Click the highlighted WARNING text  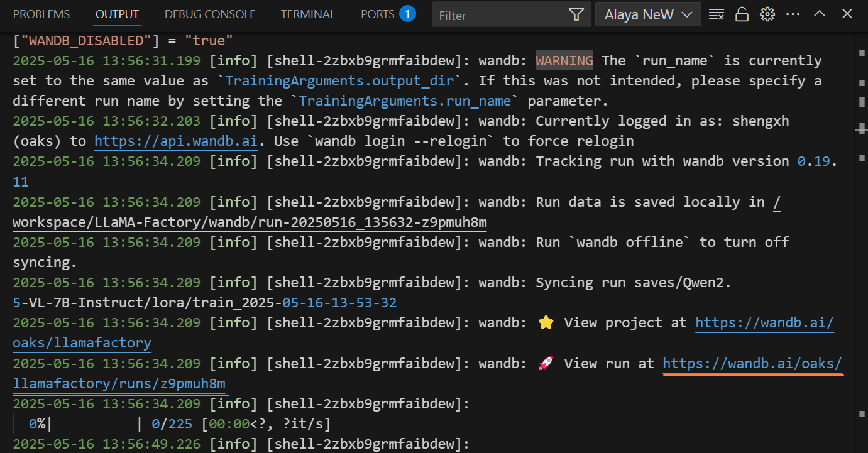click(564, 60)
